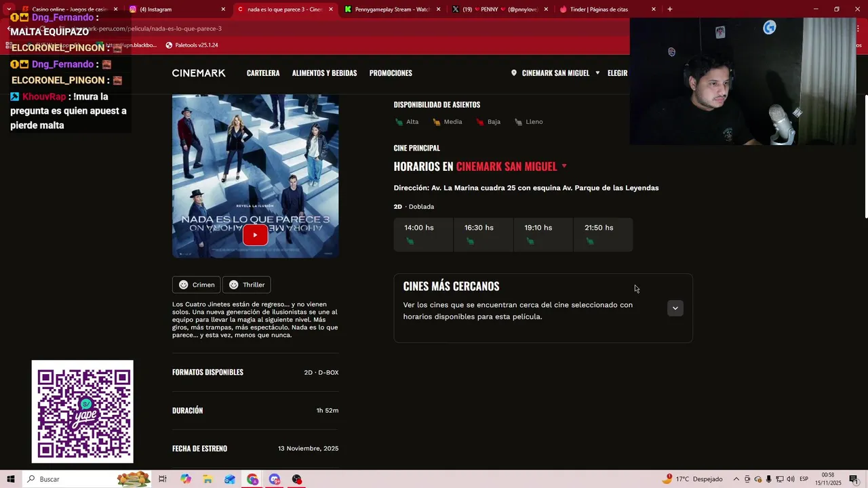Open File Explorer from the taskbar

pos(208,479)
